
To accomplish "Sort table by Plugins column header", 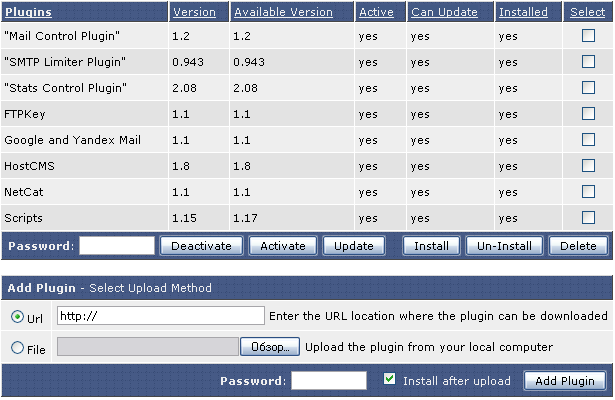I will (x=28, y=12).
